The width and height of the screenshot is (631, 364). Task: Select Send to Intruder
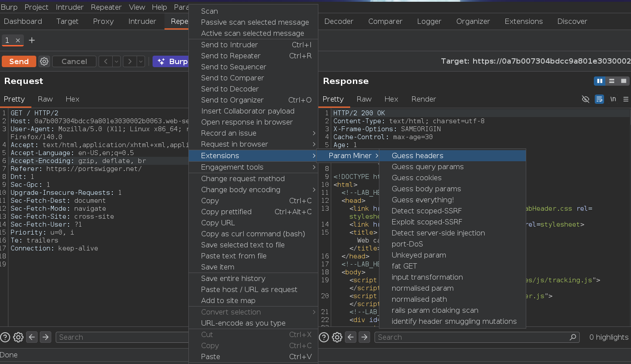coord(253,45)
